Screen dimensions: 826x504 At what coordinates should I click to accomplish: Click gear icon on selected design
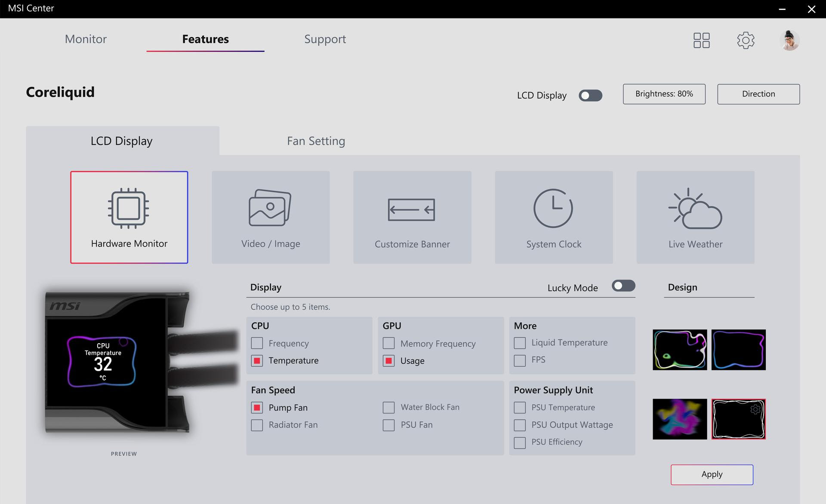point(755,409)
